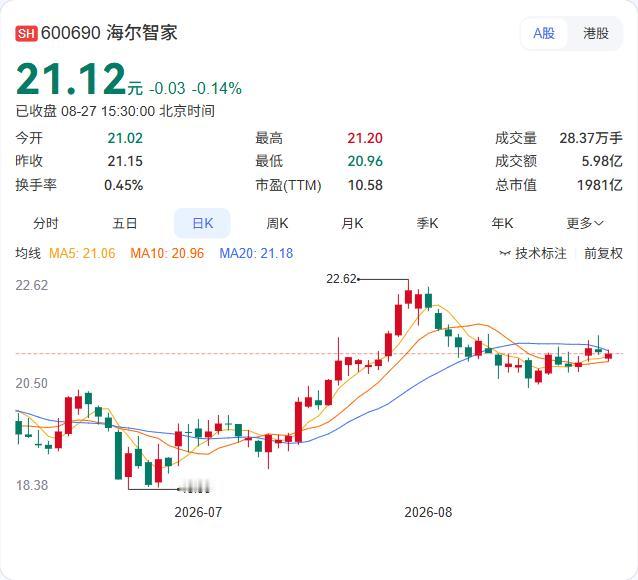Click the highest red candlestick near 22.62

point(409,296)
